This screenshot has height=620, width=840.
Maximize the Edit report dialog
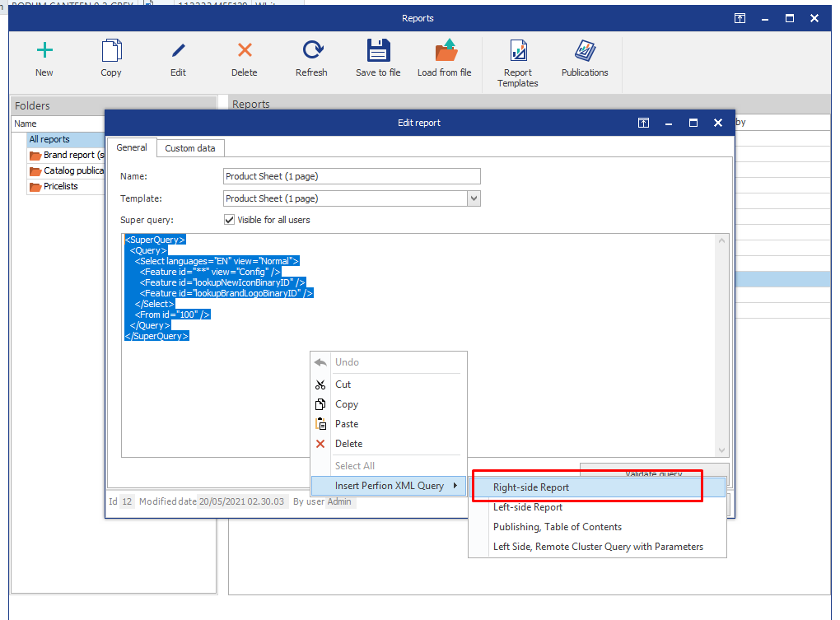693,124
